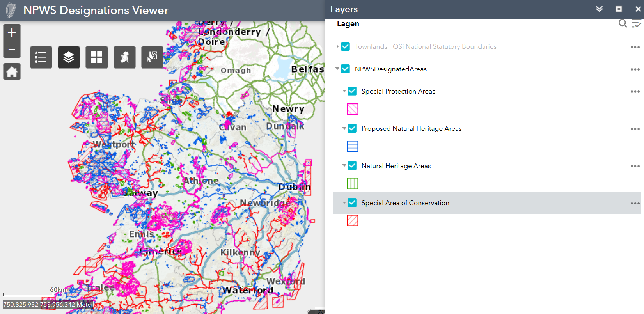
Task: Return map to home extent
Action: pos(12,72)
